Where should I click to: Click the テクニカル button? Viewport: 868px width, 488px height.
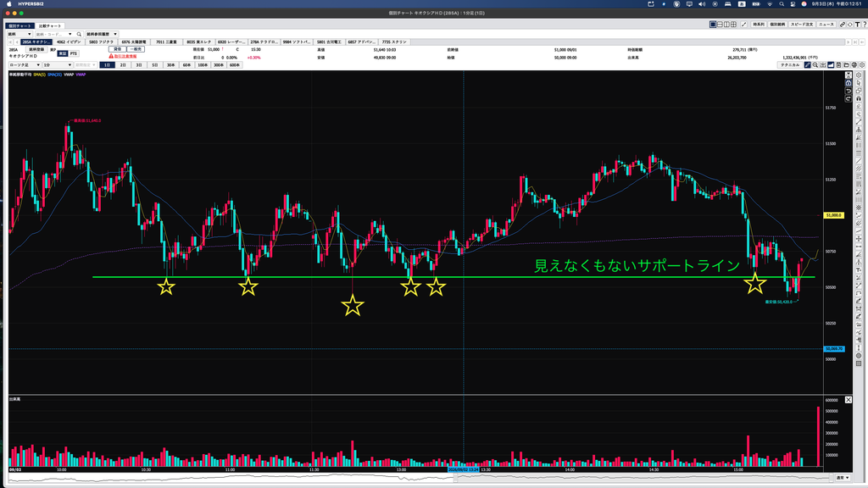tap(790, 64)
